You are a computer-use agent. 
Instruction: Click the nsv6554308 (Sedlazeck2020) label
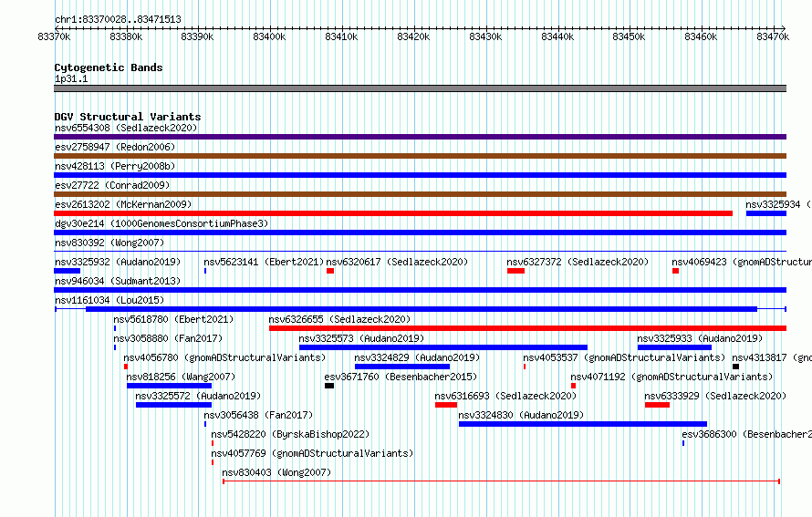point(126,128)
